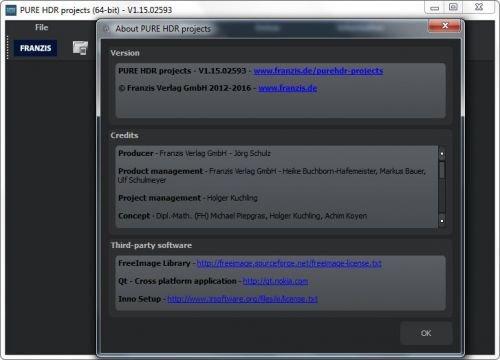Click the 'Credits' section heading
This screenshot has width=500, height=360.
124,135
